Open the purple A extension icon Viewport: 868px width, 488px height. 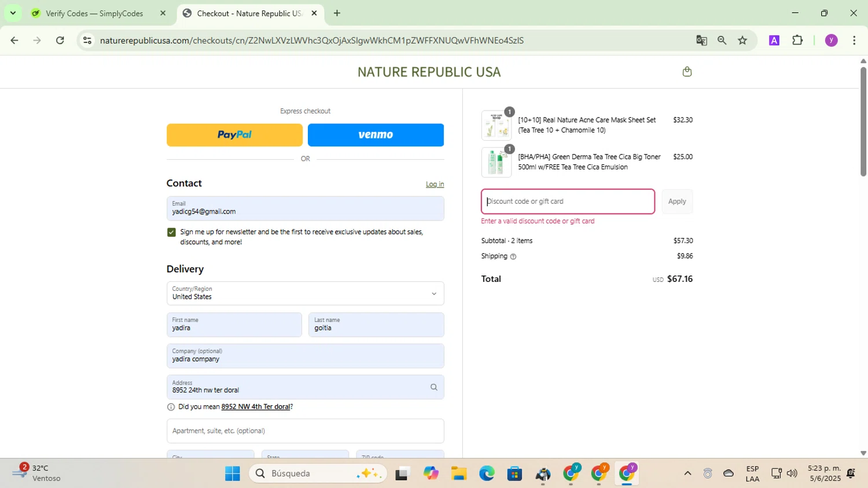[x=774, y=41]
